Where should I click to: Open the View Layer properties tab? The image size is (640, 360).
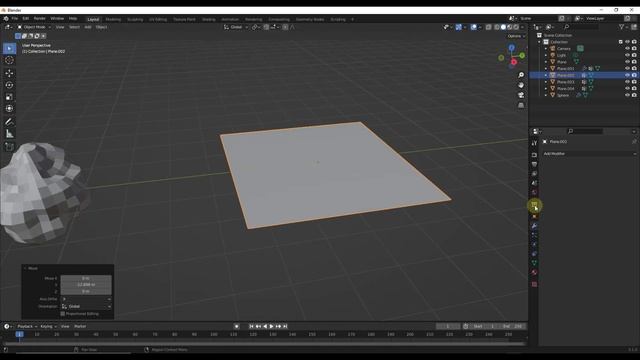(x=534, y=173)
